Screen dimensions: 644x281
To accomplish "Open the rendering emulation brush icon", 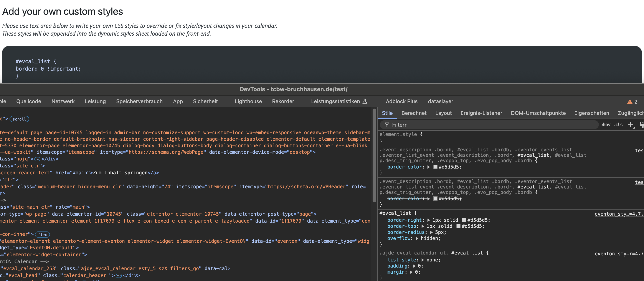I will click(642, 124).
